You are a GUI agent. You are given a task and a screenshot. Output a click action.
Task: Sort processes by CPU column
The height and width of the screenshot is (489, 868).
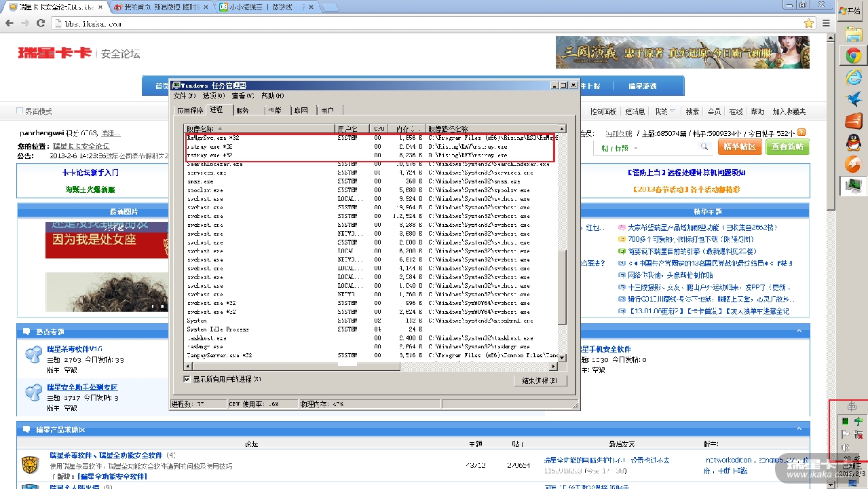tap(378, 128)
